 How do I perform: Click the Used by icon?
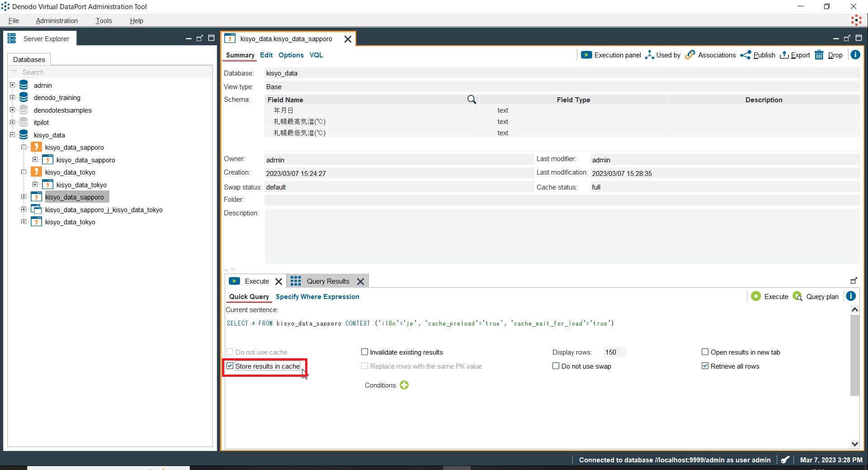tap(650, 55)
